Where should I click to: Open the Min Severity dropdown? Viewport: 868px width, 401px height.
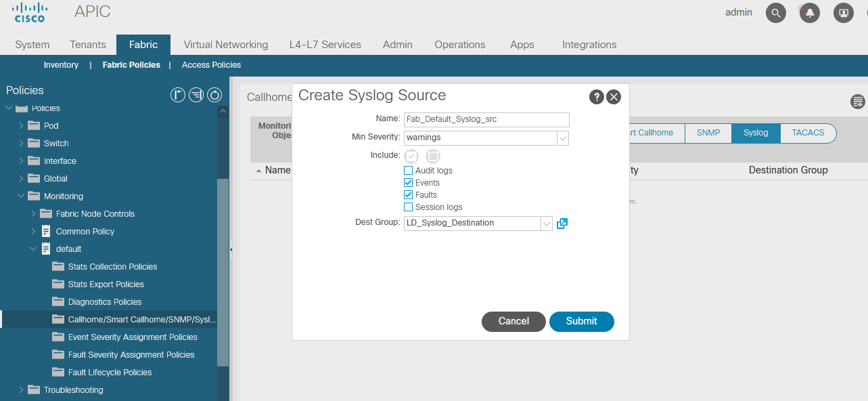563,138
